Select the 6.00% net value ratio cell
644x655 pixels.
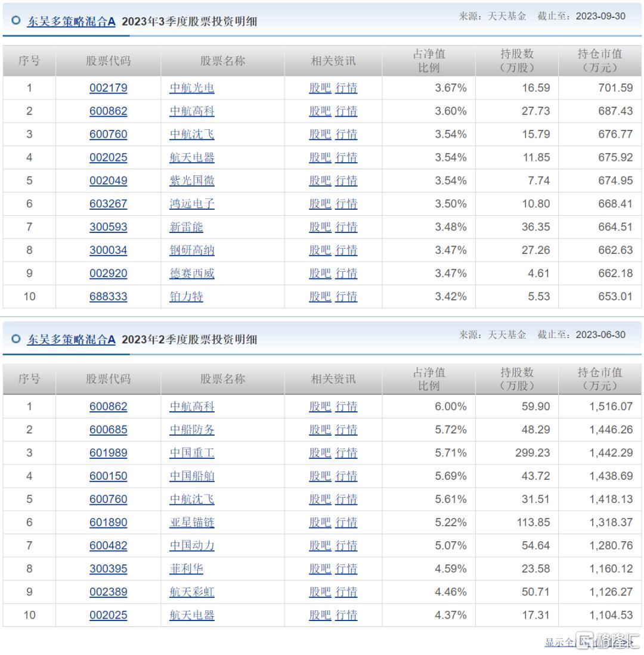[428, 406]
